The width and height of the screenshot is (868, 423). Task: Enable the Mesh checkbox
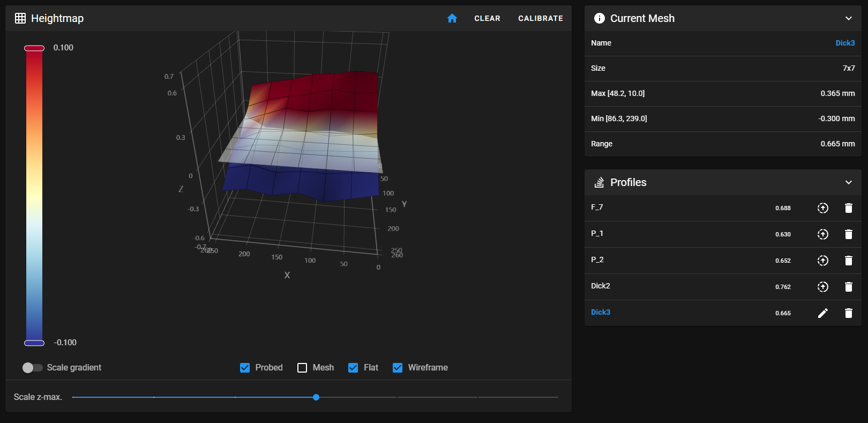302,368
